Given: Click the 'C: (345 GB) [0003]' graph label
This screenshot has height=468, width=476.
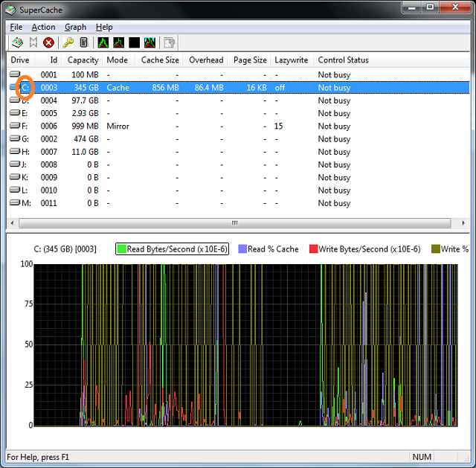Looking at the screenshot, I should coord(65,249).
